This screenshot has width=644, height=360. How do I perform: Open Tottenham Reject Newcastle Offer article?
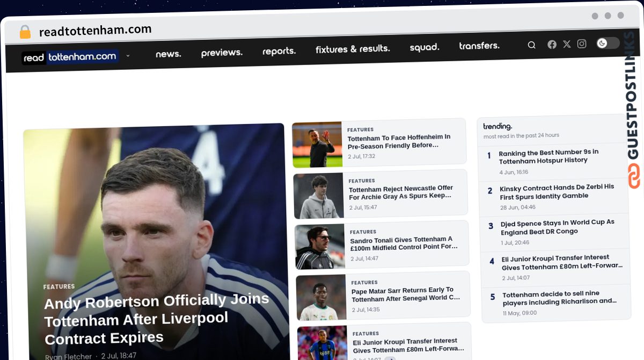point(401,192)
